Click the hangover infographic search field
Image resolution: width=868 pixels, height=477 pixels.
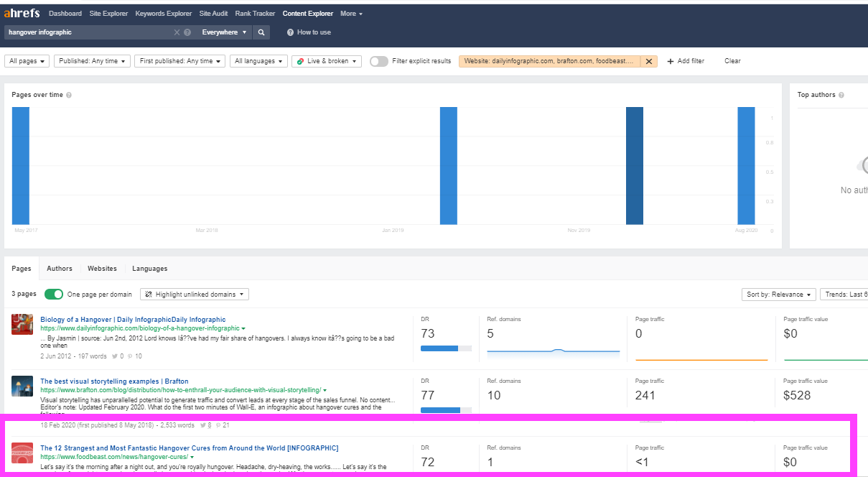88,32
